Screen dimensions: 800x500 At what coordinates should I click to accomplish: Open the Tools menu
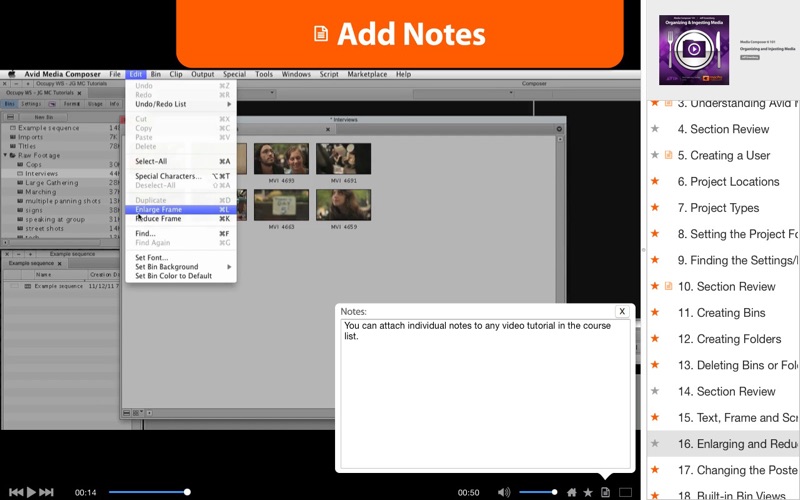(264, 74)
